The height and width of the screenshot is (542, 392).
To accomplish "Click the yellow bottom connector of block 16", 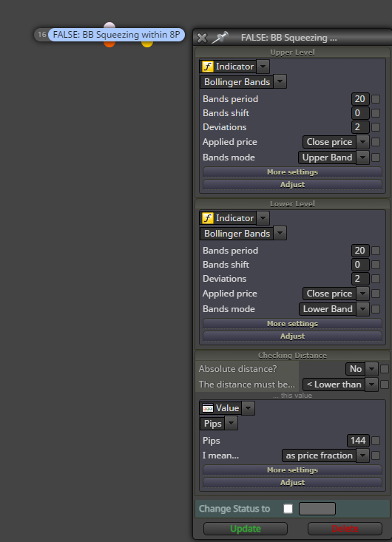I will tap(147, 44).
